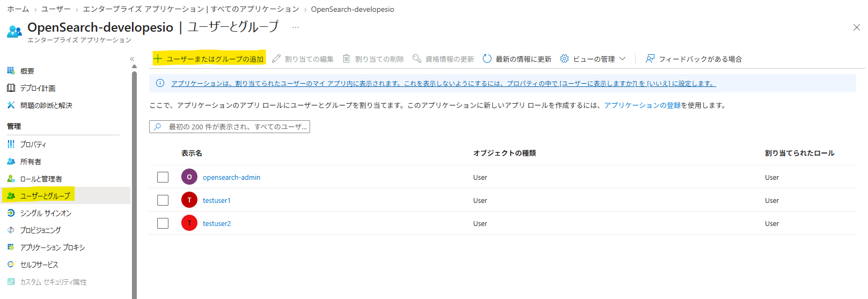Click the red T avatar for testuser2
868x299 pixels.
pos(189,223)
